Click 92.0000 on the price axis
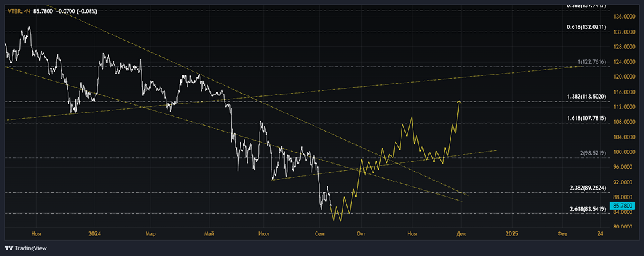 623,182
